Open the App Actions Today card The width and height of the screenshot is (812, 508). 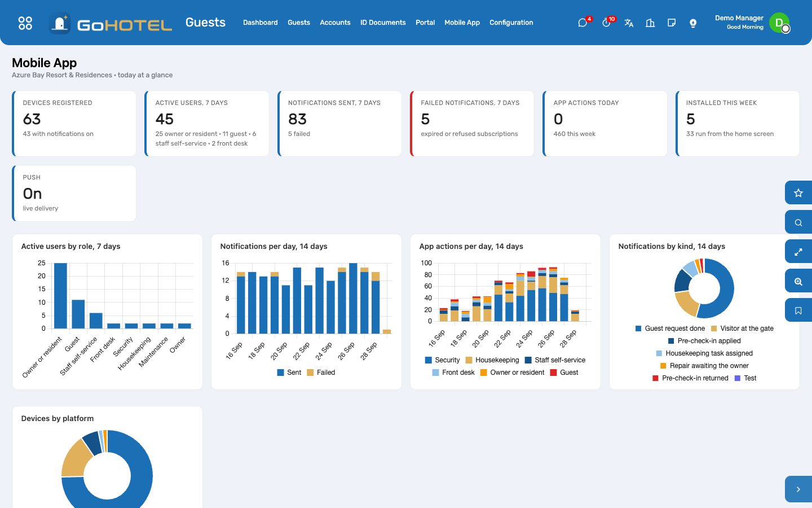coord(605,124)
